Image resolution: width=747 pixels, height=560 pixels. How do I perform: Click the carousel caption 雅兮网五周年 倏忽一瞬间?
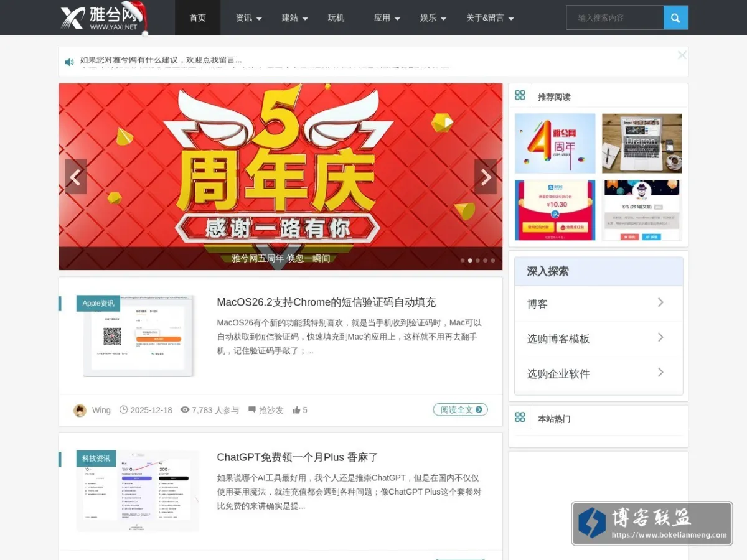tap(281, 258)
